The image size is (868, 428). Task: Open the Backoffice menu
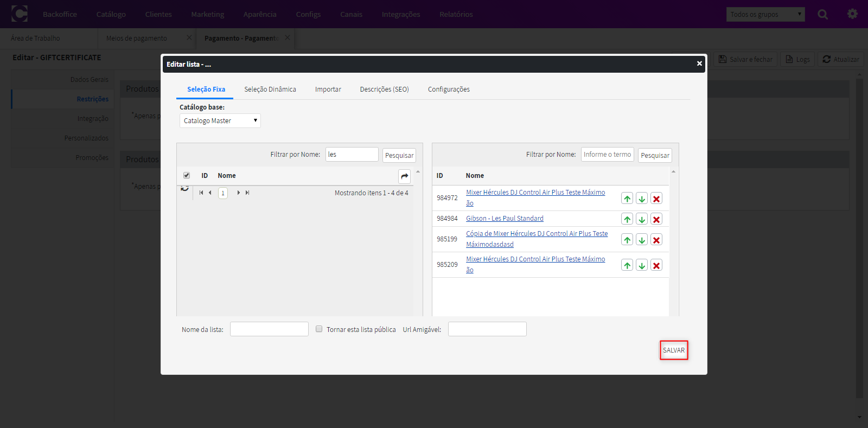tap(60, 14)
